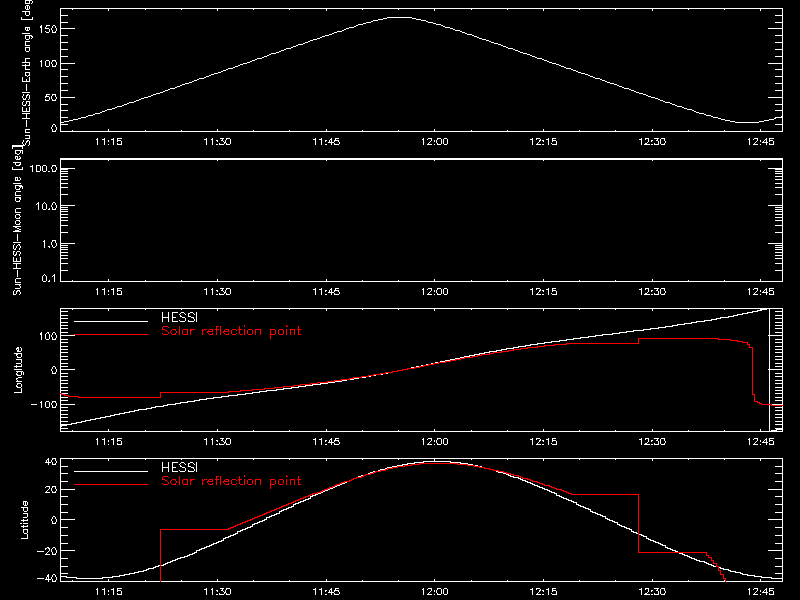Click the 40 tick label on Latitude axis
800x600 pixels.
(x=51, y=462)
